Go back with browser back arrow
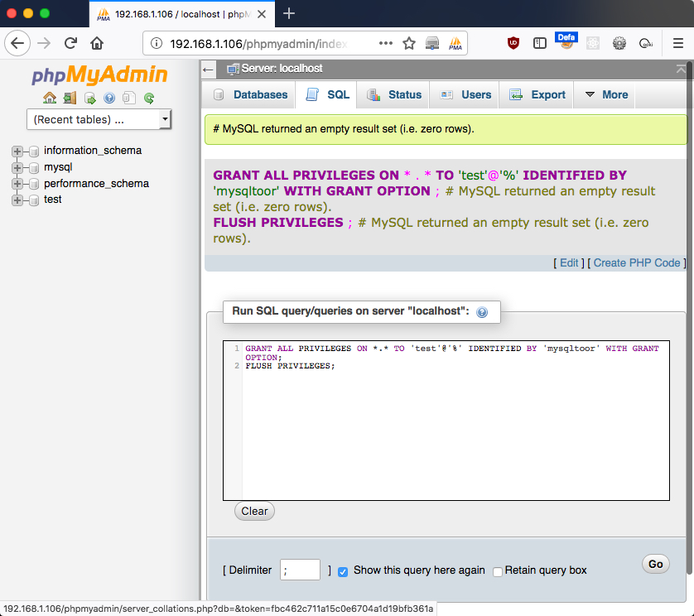Image resolution: width=694 pixels, height=616 pixels. (17, 43)
